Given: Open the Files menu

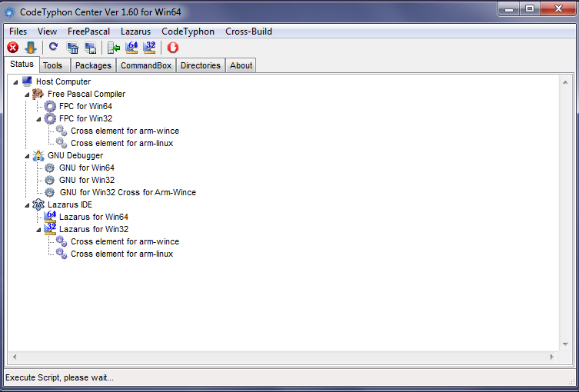Looking at the screenshot, I should click(x=18, y=32).
